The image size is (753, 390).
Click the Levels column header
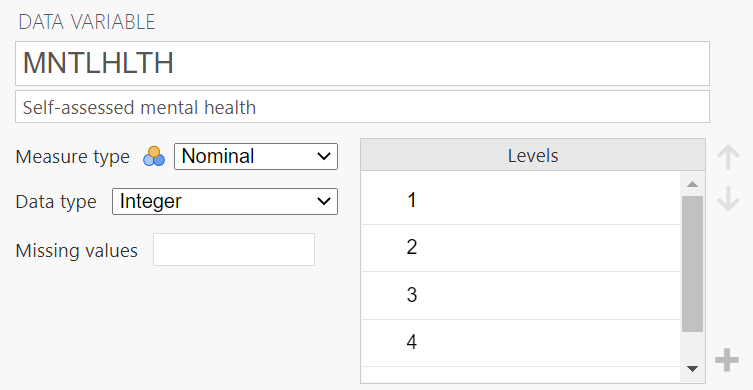click(x=533, y=156)
